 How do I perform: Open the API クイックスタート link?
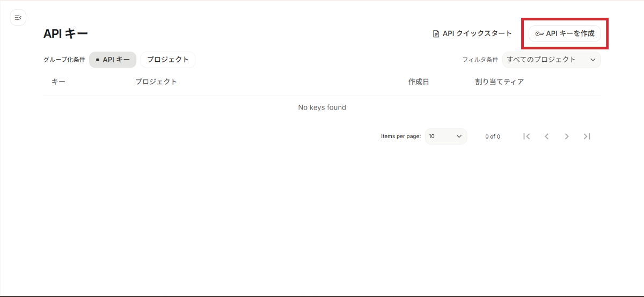477,34
